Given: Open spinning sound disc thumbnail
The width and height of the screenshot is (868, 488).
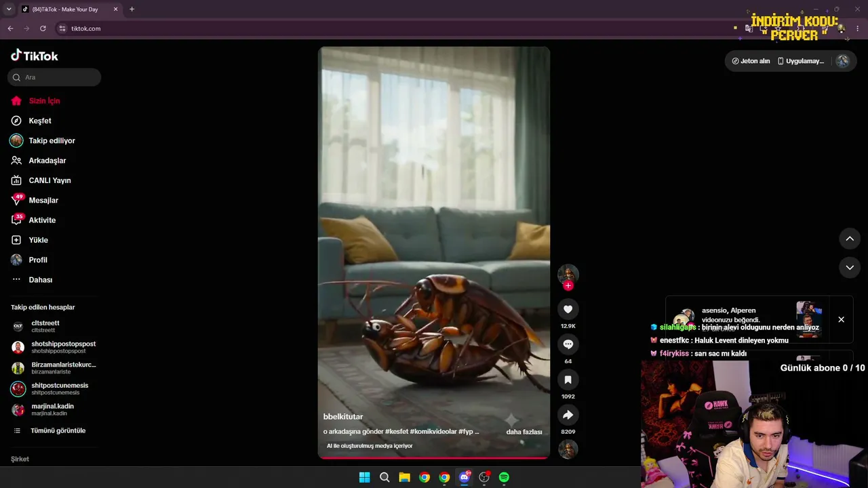Looking at the screenshot, I should tap(568, 449).
